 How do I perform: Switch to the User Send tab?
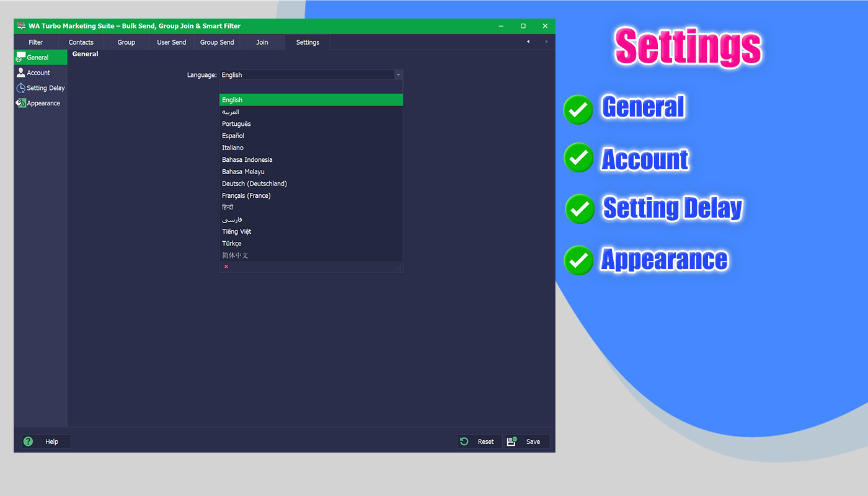[x=172, y=42]
